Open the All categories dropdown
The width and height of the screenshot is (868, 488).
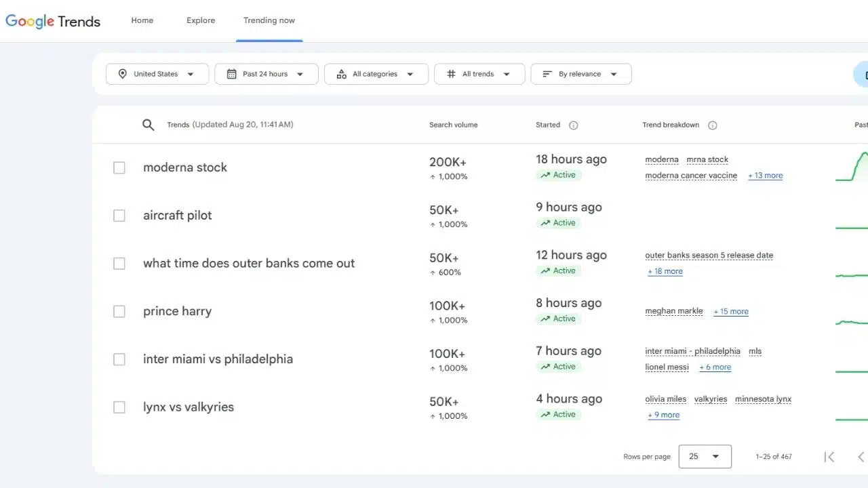[376, 74]
